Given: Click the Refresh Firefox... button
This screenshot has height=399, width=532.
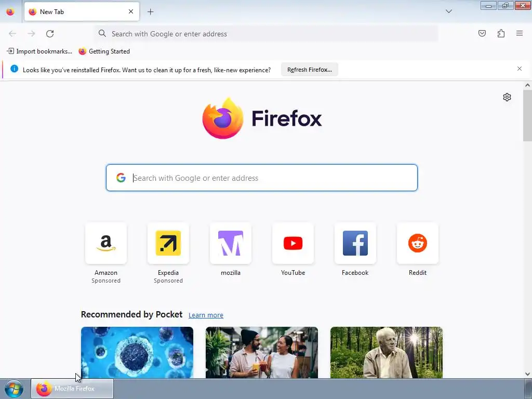Looking at the screenshot, I should pyautogui.click(x=310, y=70).
